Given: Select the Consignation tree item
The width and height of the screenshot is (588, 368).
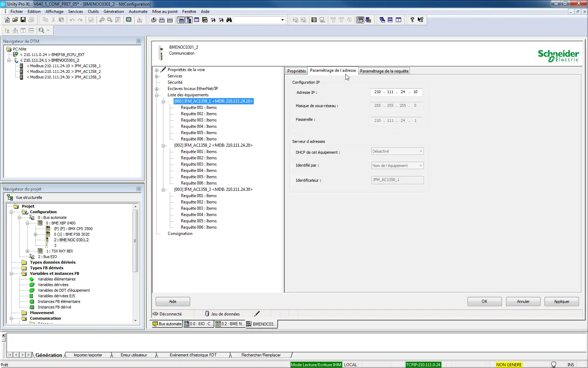Looking at the screenshot, I should pos(180,234).
